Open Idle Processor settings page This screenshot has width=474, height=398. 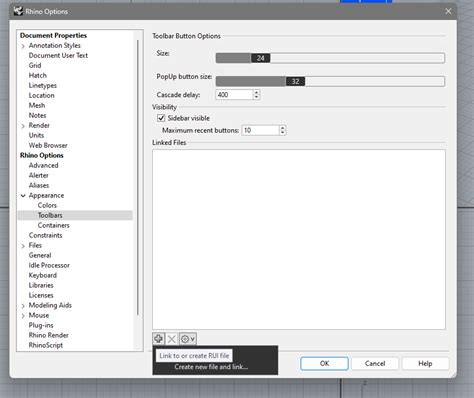(x=49, y=265)
